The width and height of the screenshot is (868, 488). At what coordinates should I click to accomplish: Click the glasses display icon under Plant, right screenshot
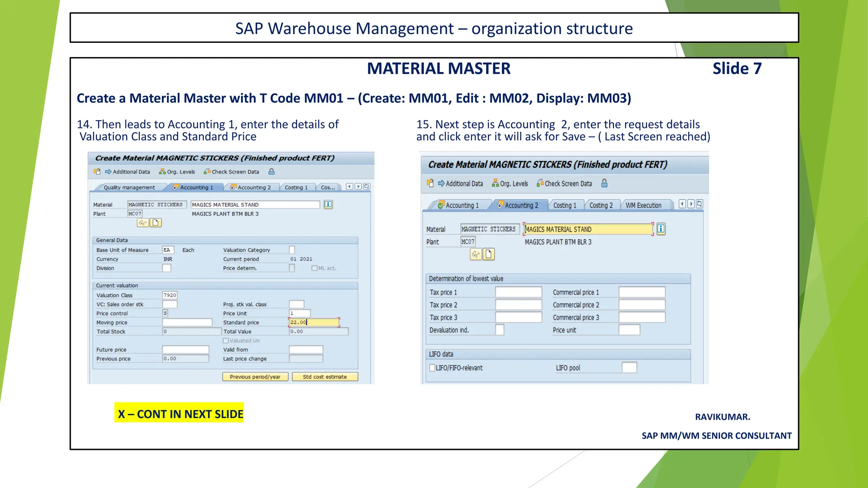[476, 254]
